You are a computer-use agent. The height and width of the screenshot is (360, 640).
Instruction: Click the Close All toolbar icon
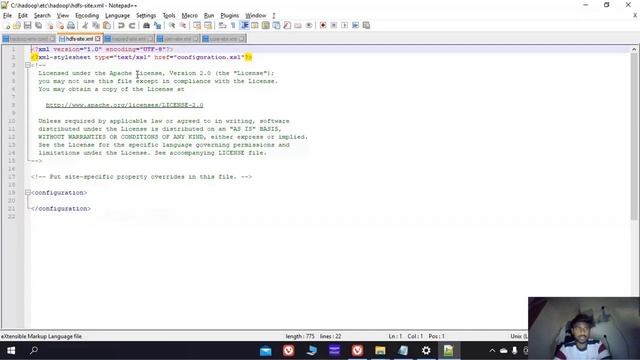click(x=60, y=25)
